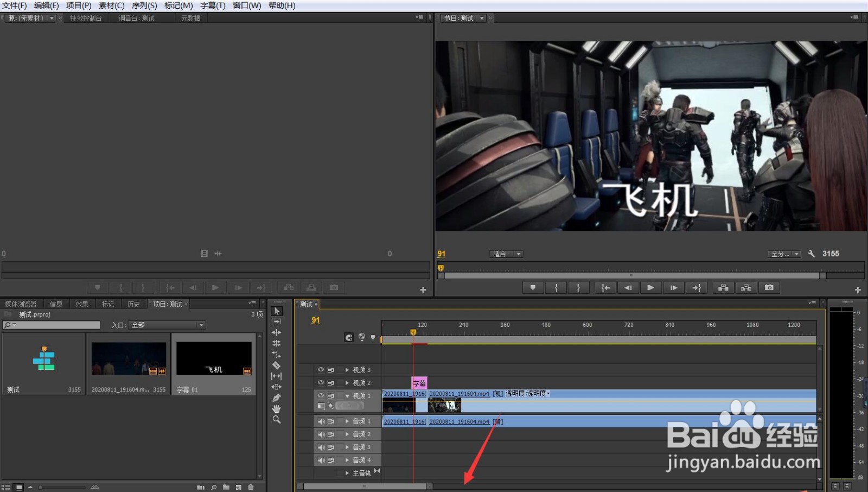Delete item with Project panel trash icon

(251, 487)
